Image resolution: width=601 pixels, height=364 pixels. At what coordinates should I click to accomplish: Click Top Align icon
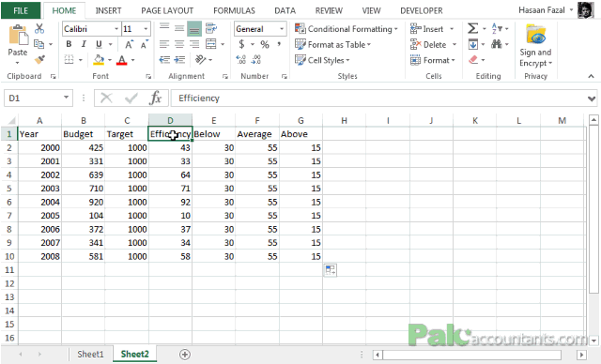point(164,28)
